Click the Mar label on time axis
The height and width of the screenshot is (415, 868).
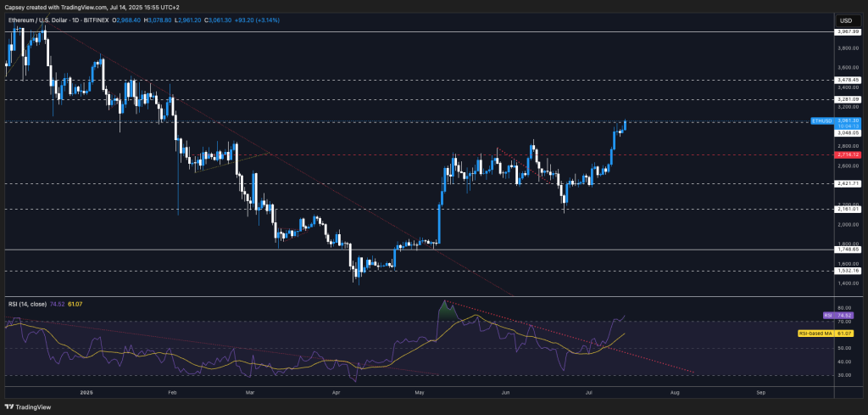249,392
